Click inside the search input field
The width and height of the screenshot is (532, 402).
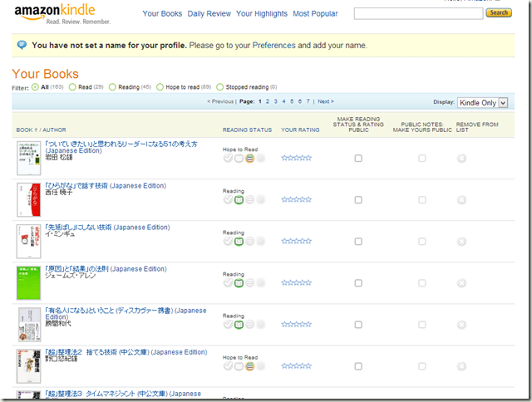click(x=418, y=13)
